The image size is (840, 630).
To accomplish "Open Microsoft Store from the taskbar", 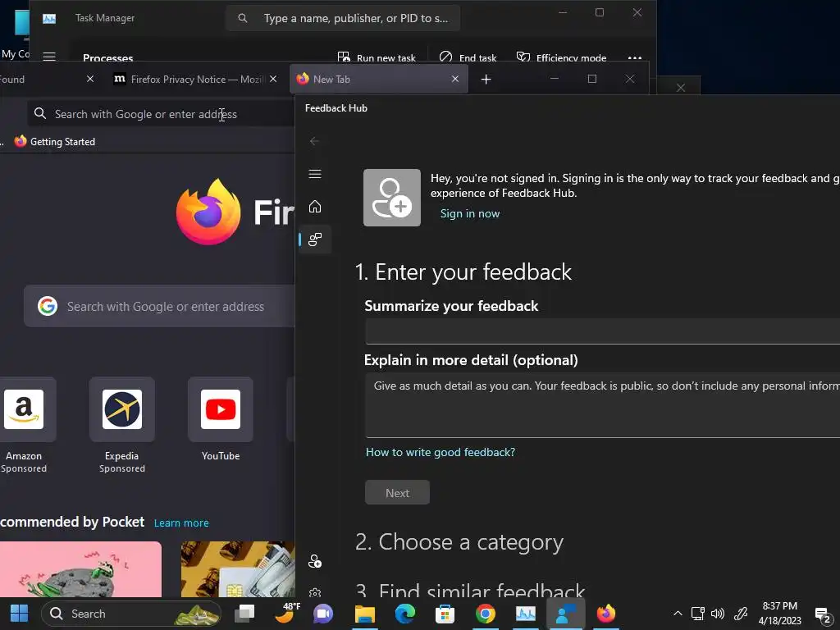I will (x=445, y=614).
